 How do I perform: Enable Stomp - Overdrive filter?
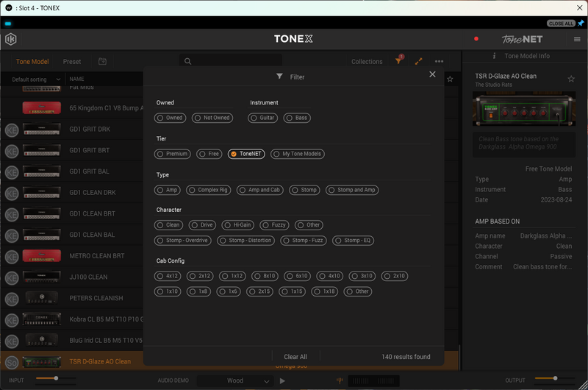[x=182, y=240]
